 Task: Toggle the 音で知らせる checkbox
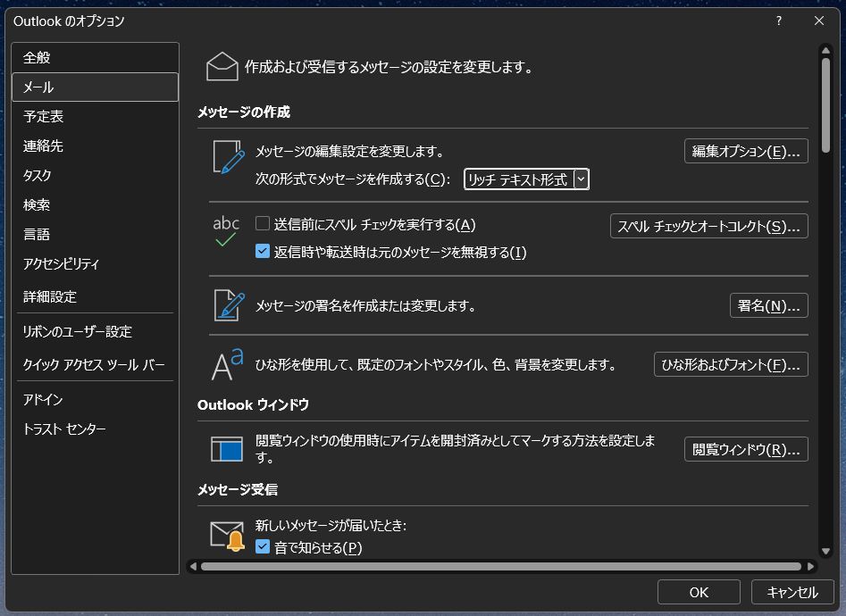click(263, 547)
